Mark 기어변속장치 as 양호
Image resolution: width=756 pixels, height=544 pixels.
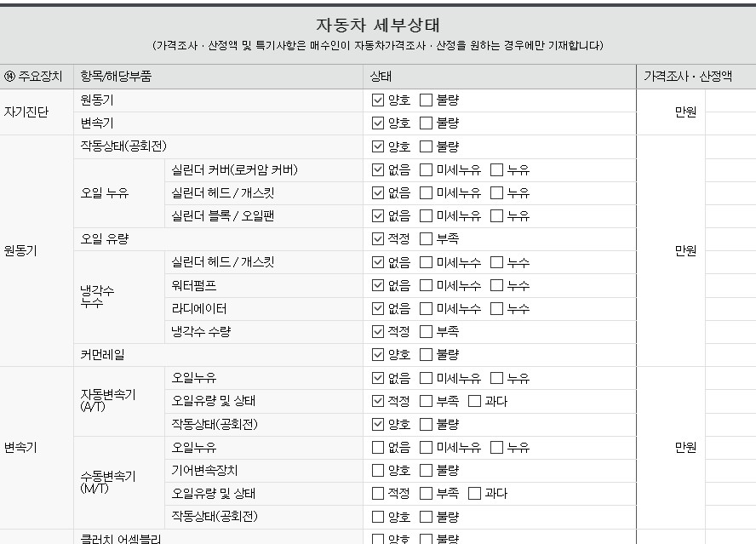coord(379,470)
